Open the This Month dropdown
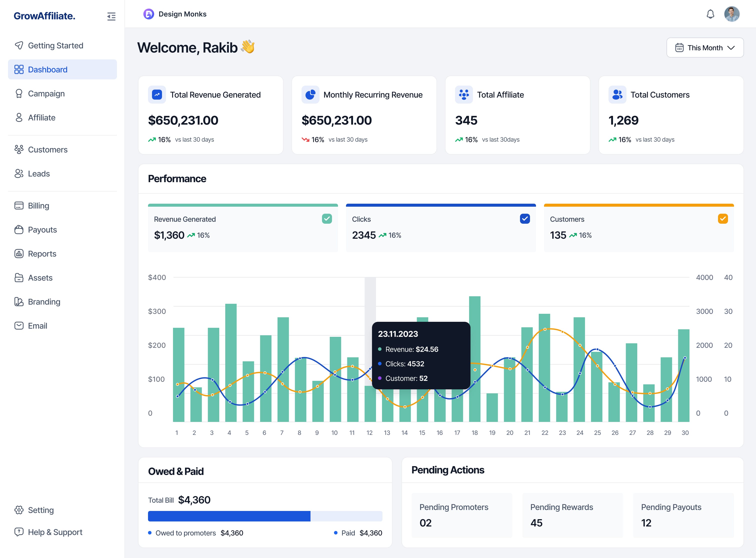Screen dimensions: 756x558 click(705, 48)
